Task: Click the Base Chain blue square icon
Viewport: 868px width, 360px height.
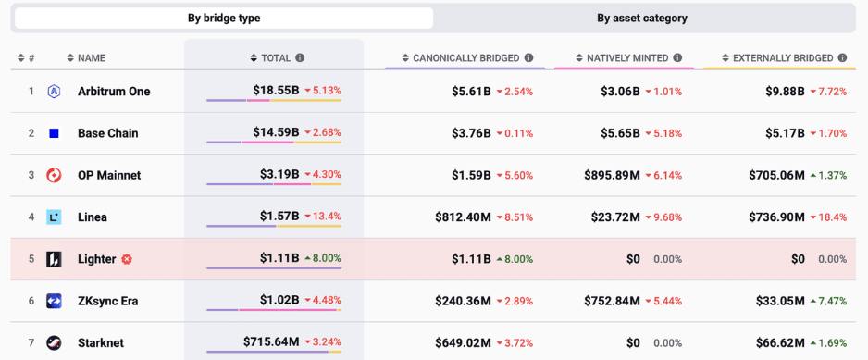Action: click(54, 133)
